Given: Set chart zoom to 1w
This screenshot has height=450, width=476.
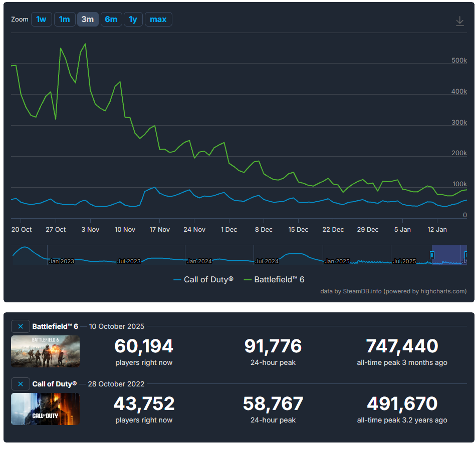Looking at the screenshot, I should 41,20.
